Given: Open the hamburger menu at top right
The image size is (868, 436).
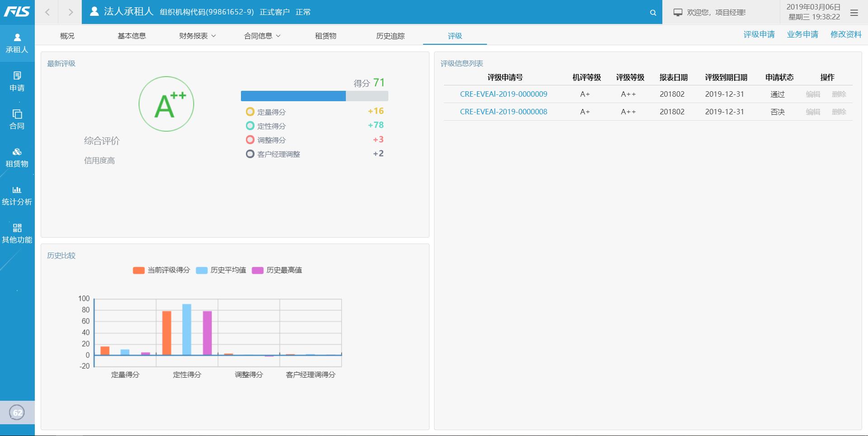Looking at the screenshot, I should 854,13.
